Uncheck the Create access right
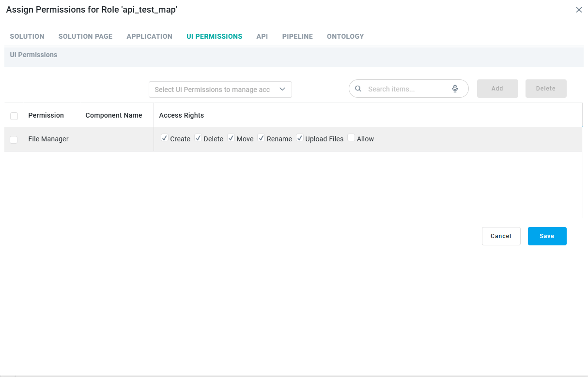The width and height of the screenshot is (588, 377). (x=165, y=138)
